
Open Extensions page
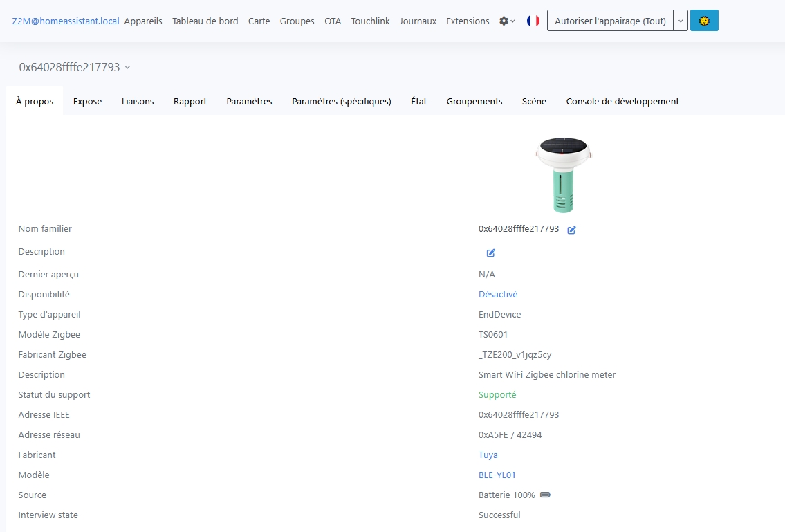pyautogui.click(x=468, y=21)
